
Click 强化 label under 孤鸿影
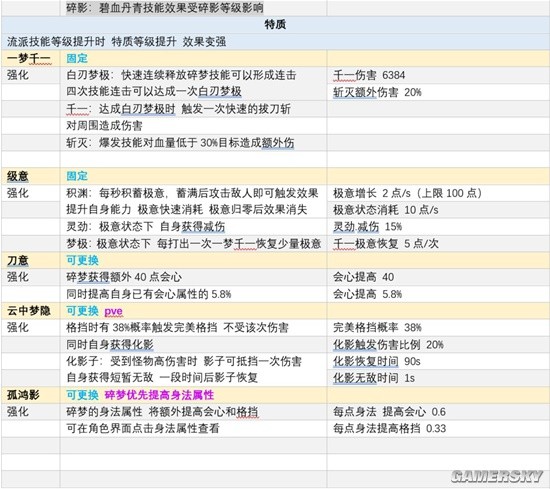[x=18, y=412]
